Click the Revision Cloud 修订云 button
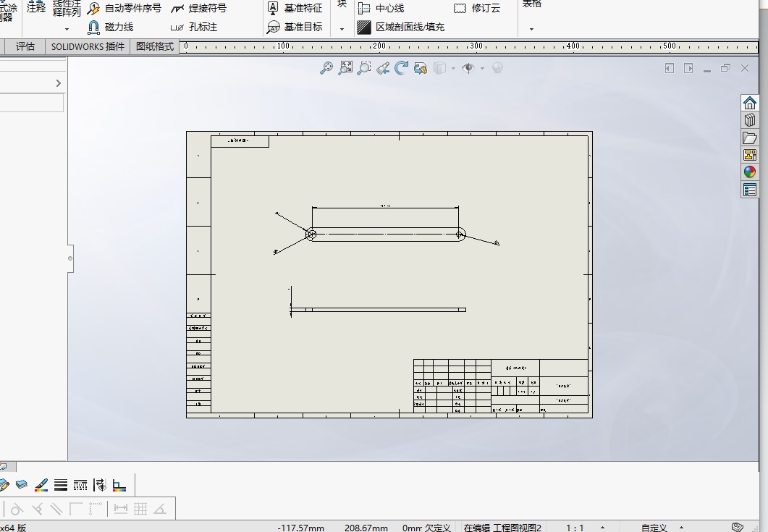 [477, 9]
